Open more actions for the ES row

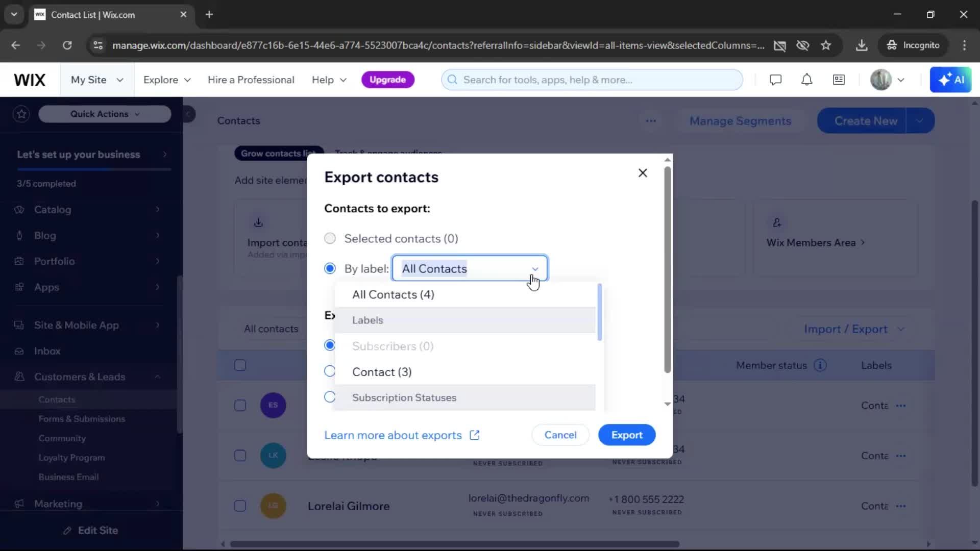[901, 406]
